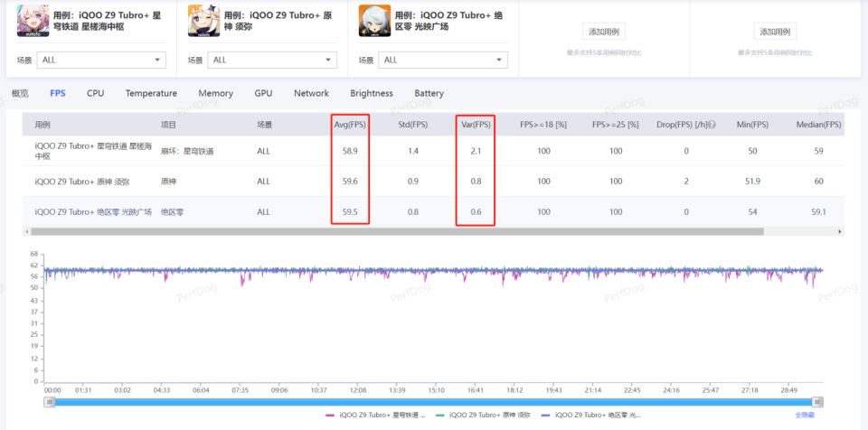Screen dimensions: 868x430
Task: Select the 星穹铁道 星槎海中枢 table row name
Action: (93, 151)
